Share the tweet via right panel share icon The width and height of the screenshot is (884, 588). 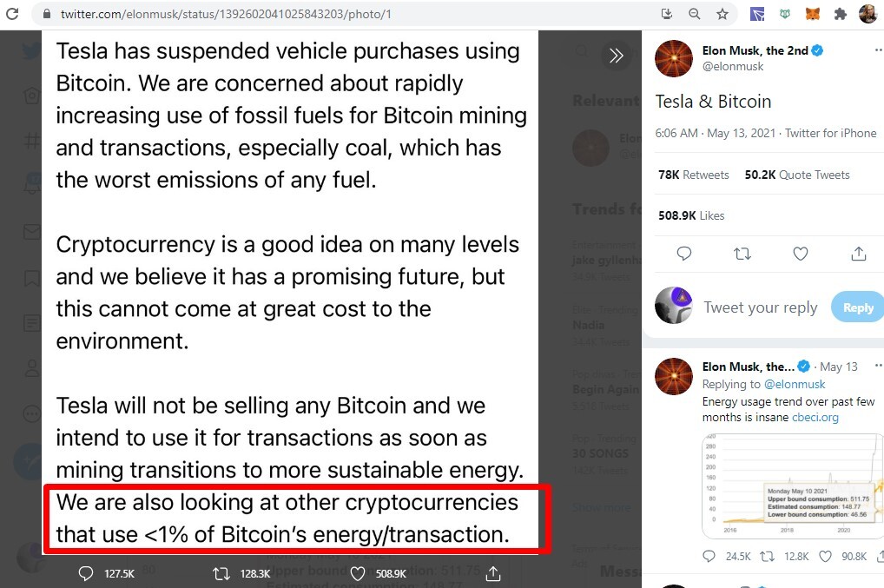(x=859, y=254)
